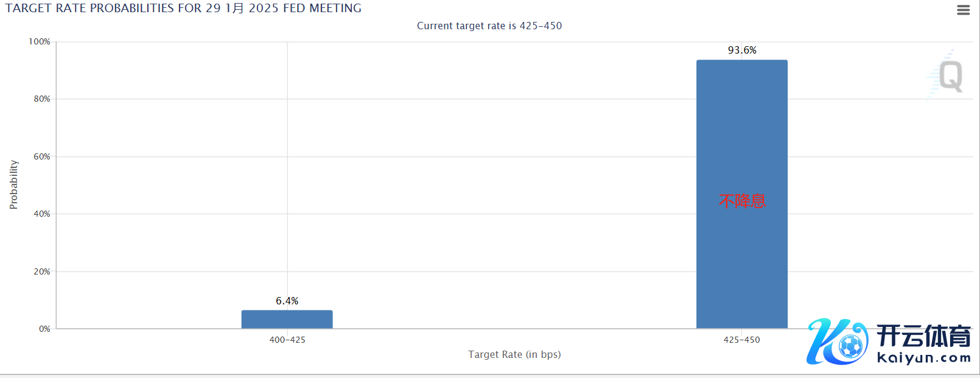The image size is (980, 378).
Task: Click the Probability y-axis title
Action: pyautogui.click(x=13, y=185)
